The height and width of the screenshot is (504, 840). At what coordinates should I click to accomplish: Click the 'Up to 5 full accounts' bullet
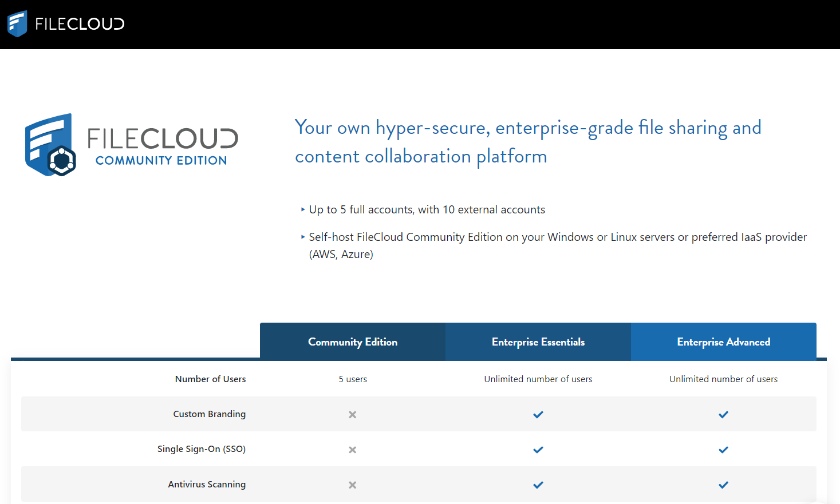click(x=427, y=210)
